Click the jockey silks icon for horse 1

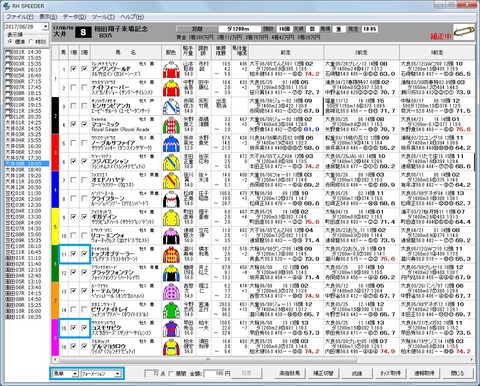coord(171,70)
